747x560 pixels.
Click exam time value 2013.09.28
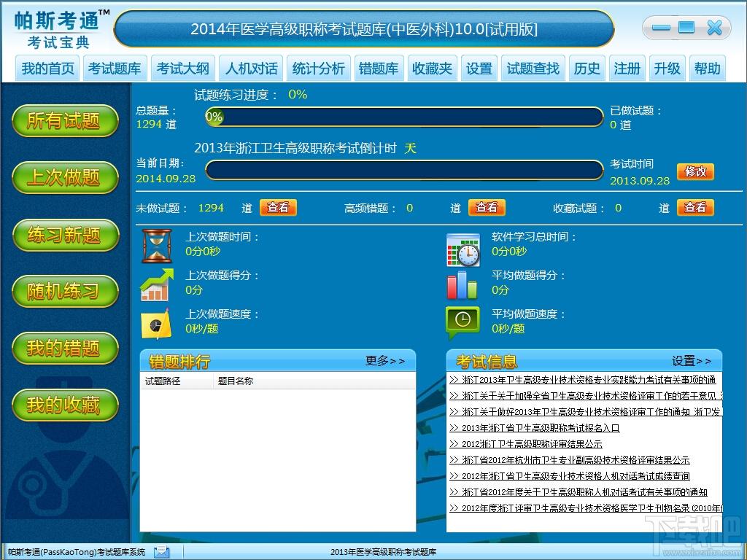pos(640,181)
